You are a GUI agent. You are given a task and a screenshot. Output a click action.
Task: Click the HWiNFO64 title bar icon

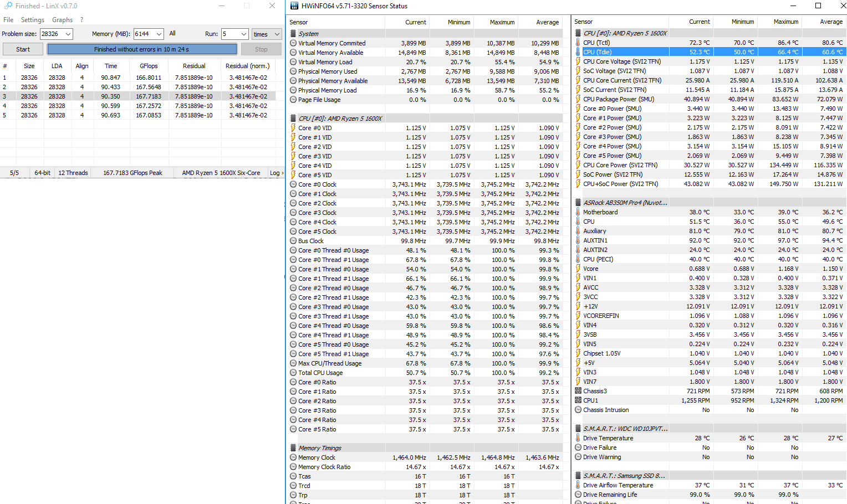pyautogui.click(x=294, y=6)
